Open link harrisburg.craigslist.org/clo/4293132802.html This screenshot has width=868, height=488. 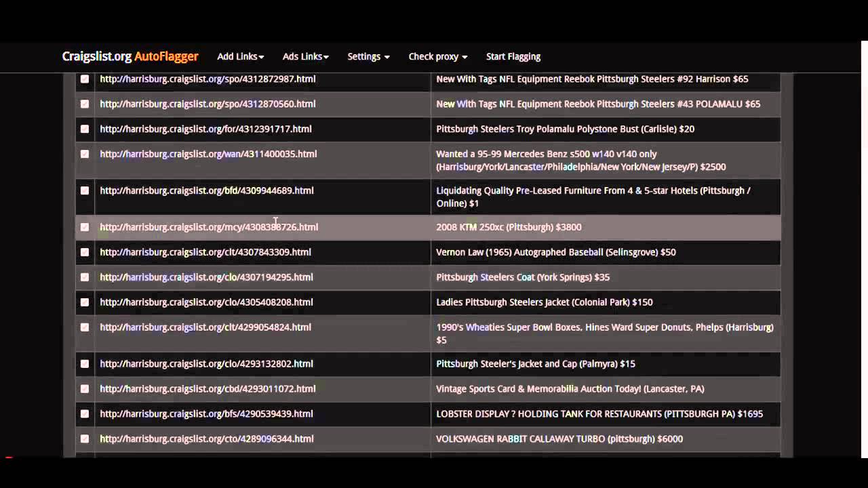coord(206,365)
